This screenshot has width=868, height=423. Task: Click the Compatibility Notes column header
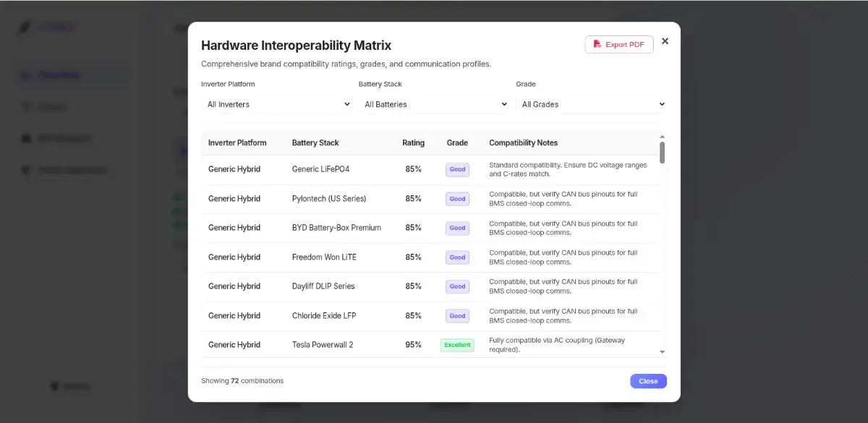pyautogui.click(x=524, y=142)
